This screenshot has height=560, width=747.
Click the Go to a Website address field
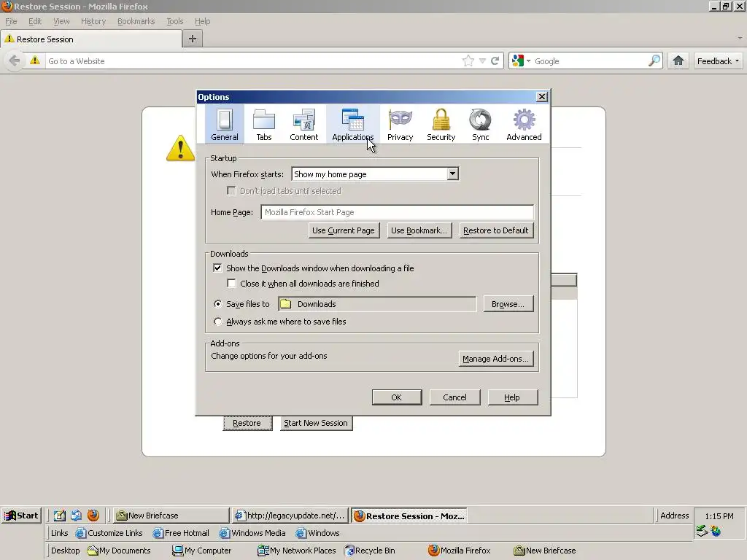click(252, 61)
